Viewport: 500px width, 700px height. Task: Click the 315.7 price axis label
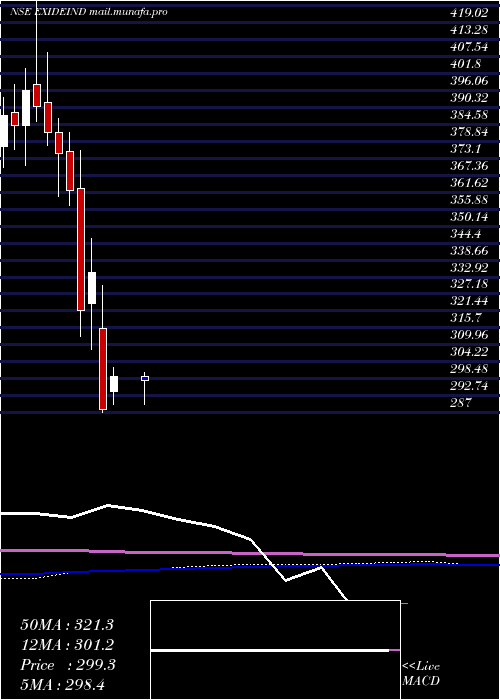click(x=466, y=318)
